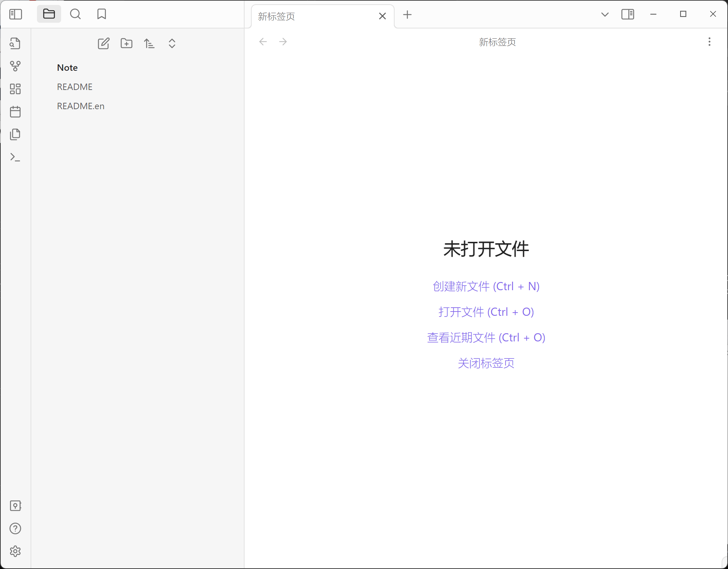
Task: Open the tab list chevron dropdown
Action: 605,15
